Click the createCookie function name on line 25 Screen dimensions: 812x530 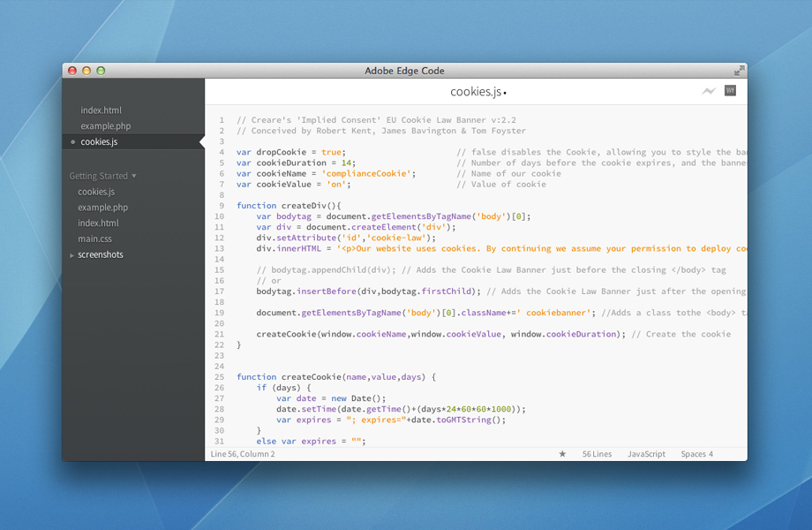[x=312, y=377]
